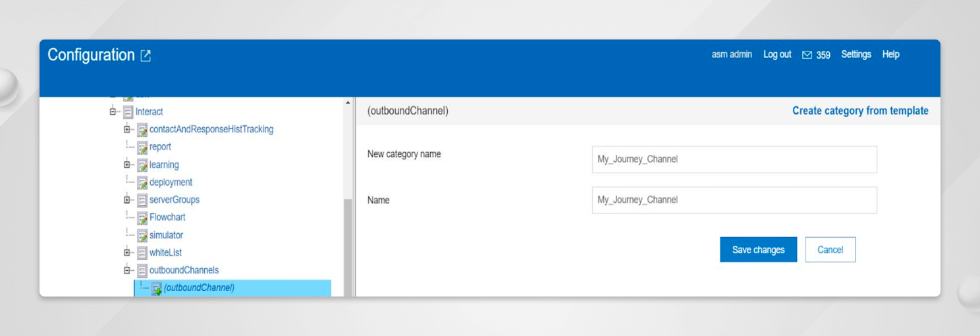Expand the contactAndResponseHistTracking node

(127, 129)
